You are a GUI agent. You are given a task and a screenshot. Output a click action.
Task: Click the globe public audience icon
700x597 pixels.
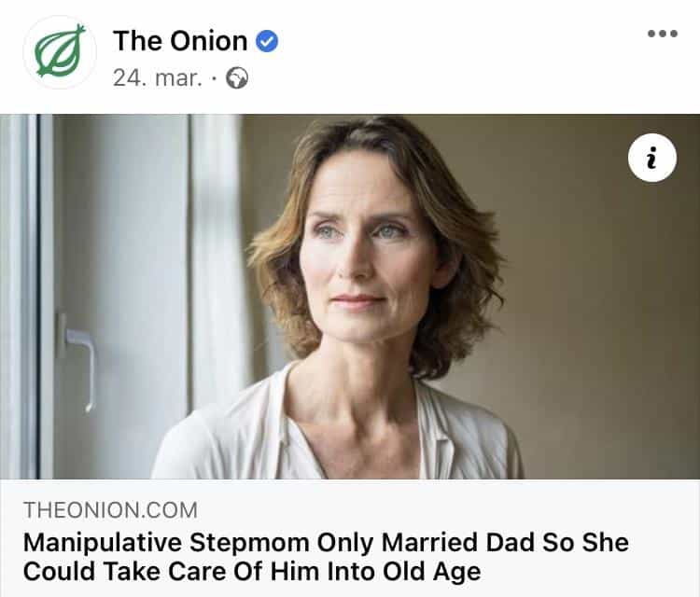(238, 78)
